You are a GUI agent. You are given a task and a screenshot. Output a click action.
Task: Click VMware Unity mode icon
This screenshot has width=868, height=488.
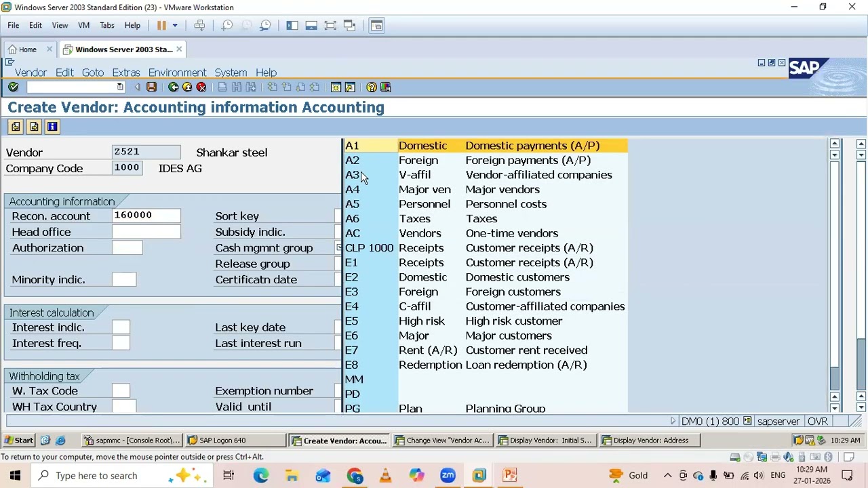pos(349,25)
